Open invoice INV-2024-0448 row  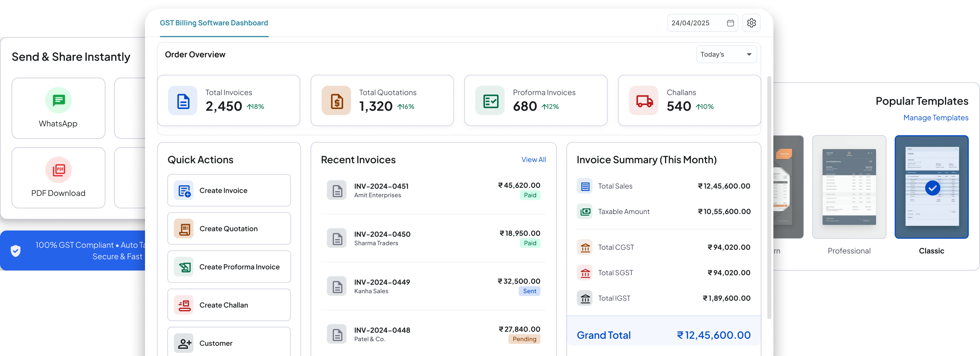coord(433,334)
